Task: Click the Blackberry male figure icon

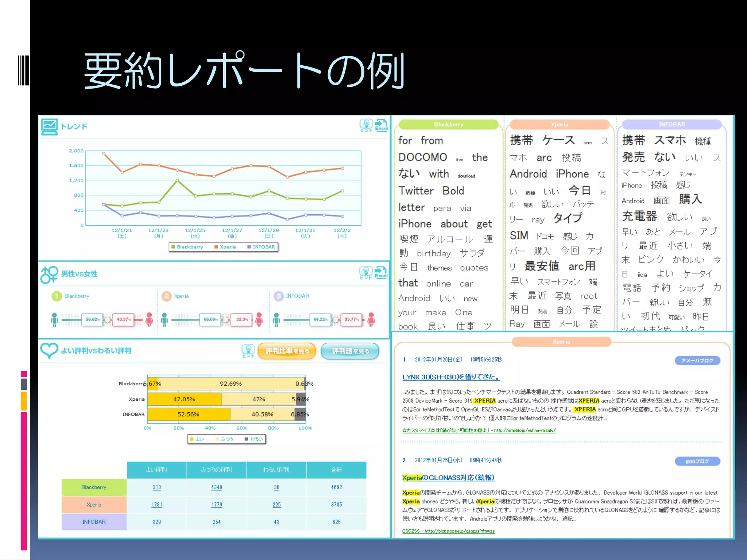Action: pos(54,320)
